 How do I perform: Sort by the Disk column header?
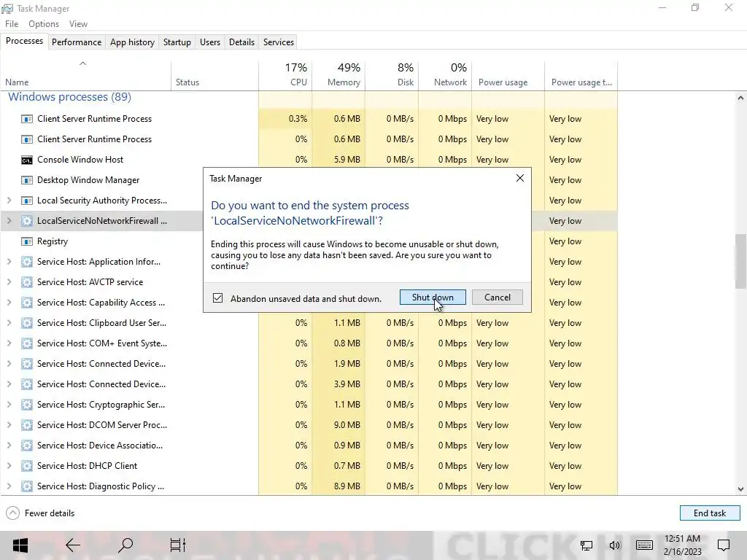click(392, 75)
